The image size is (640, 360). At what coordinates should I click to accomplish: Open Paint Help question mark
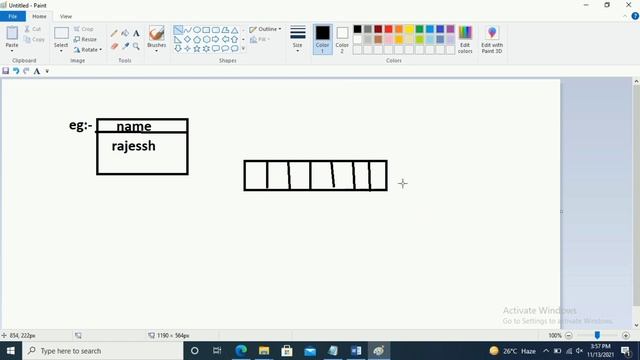(635, 16)
